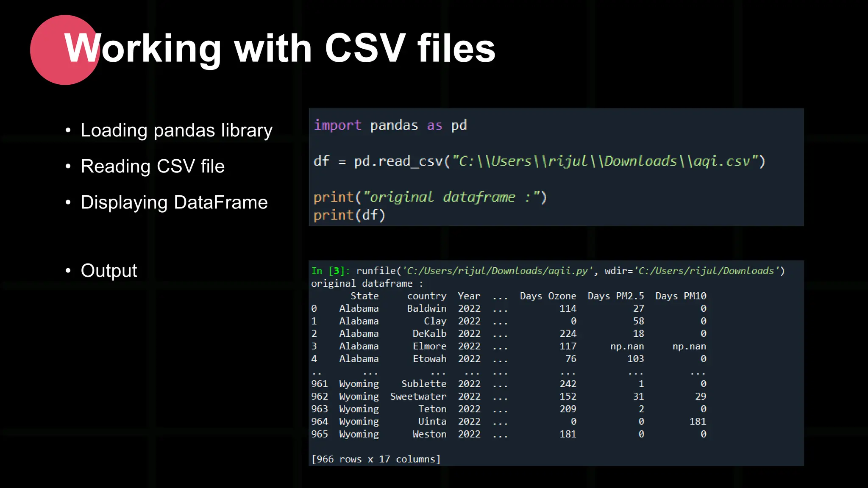Click the print(df) code line
This screenshot has height=488, width=868.
click(349, 215)
